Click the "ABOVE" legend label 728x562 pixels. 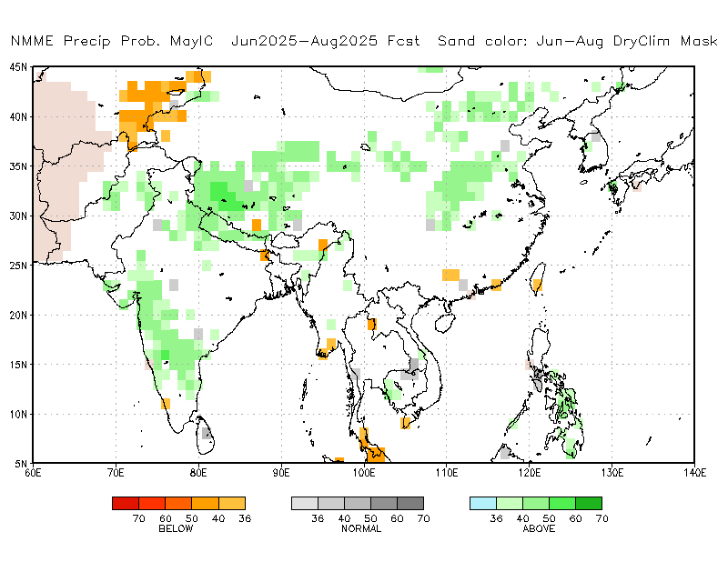[539, 528]
